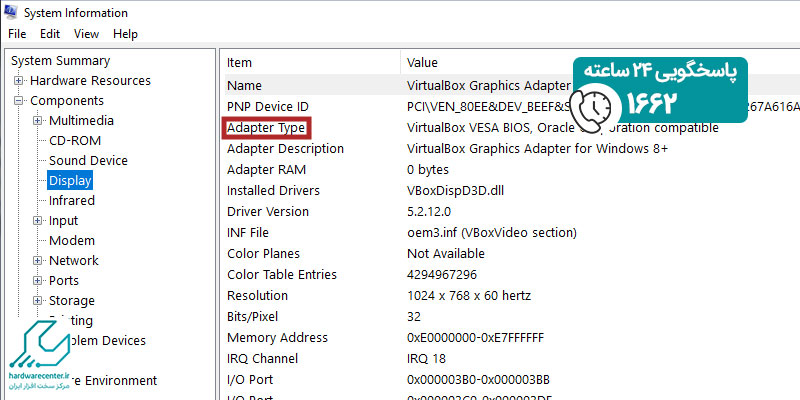
Task: Select the Adapter Description row
Action: click(512, 148)
